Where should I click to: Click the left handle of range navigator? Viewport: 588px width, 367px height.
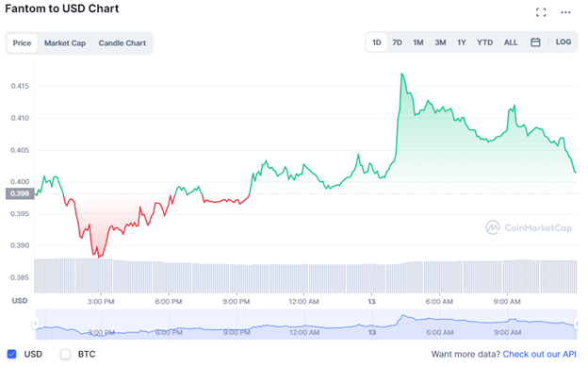(x=35, y=324)
